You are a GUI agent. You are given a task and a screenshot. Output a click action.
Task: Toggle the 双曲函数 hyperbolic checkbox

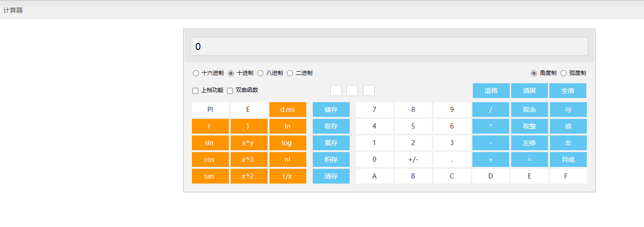pyautogui.click(x=230, y=91)
